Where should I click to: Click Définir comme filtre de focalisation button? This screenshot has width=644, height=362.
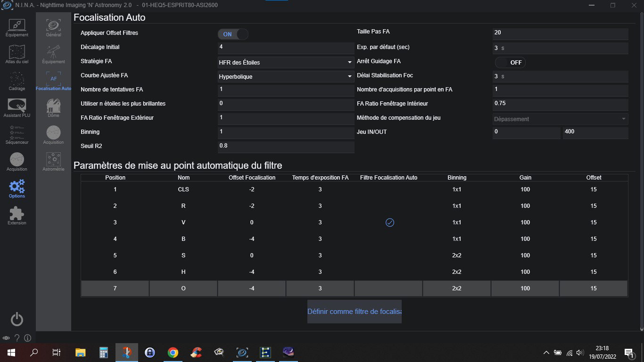click(355, 312)
